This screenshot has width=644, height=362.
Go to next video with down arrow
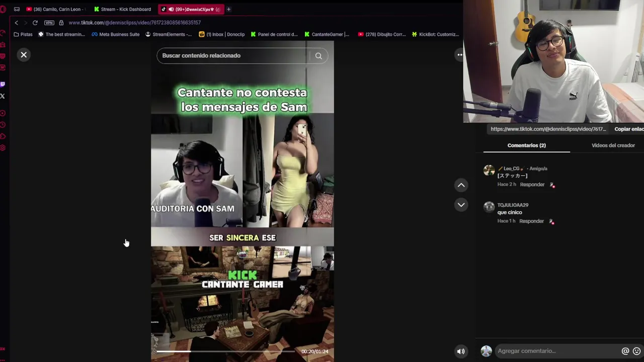click(461, 205)
